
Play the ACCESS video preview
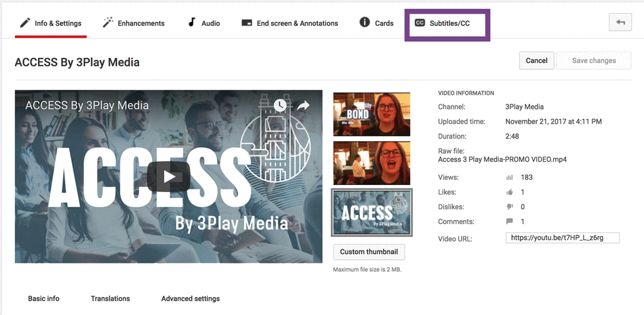pyautogui.click(x=169, y=177)
